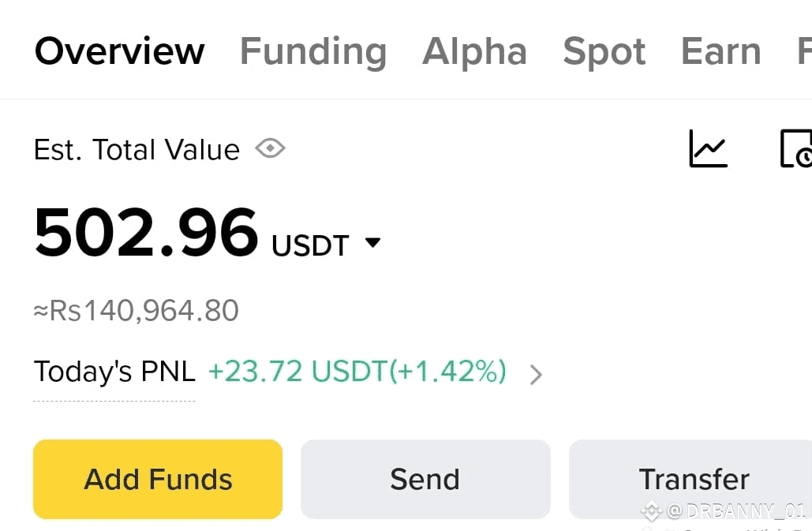Image resolution: width=812 pixels, height=531 pixels.
Task: Open the partially visible tab after Earn
Action: (804, 50)
